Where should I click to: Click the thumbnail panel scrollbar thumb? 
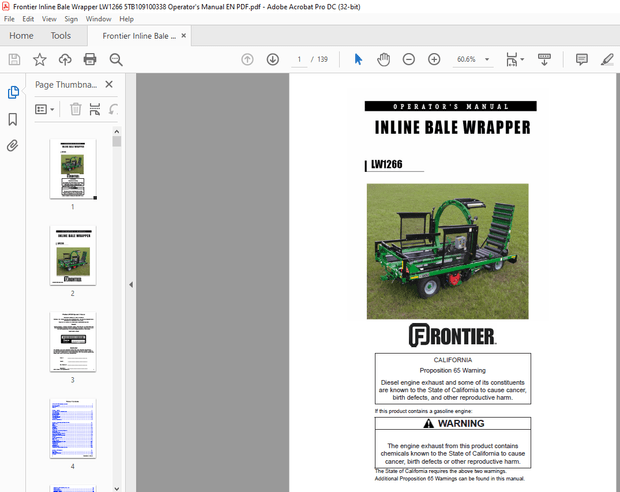point(117,141)
